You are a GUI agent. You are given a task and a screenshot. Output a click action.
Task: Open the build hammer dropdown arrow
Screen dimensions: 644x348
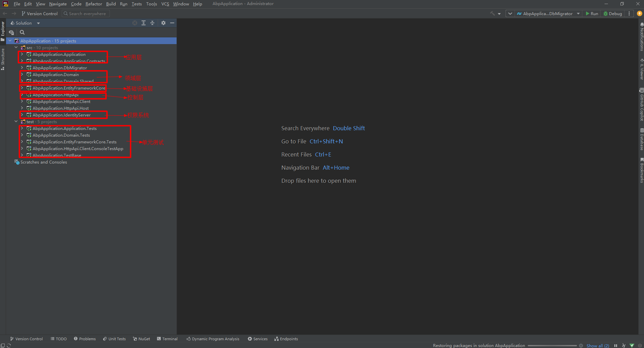click(x=499, y=14)
